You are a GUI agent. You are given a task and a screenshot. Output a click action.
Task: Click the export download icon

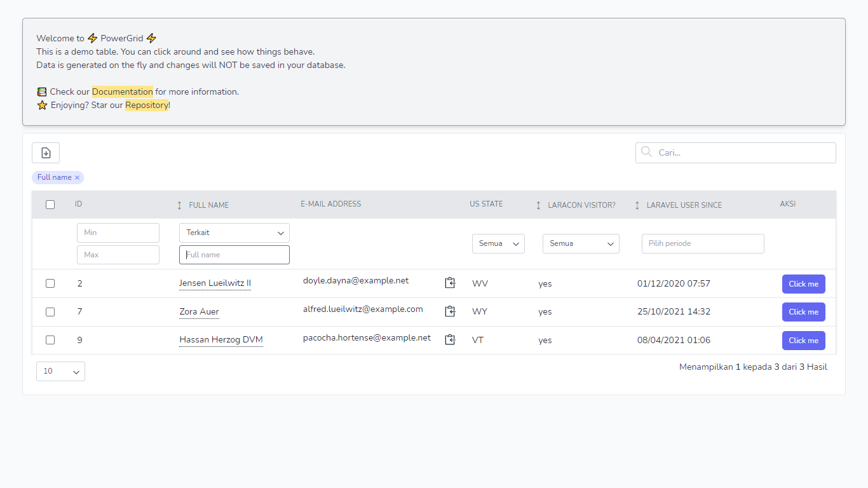(x=45, y=152)
